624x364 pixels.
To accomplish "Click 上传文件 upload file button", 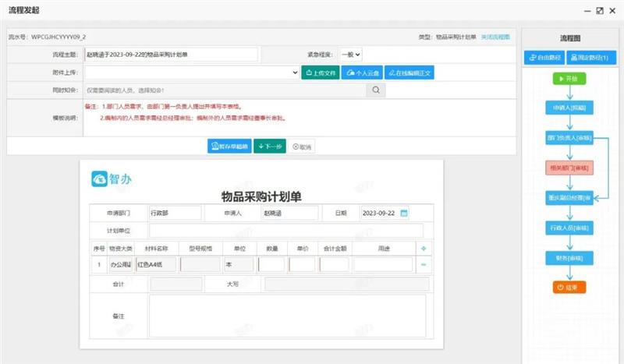I will pyautogui.click(x=320, y=72).
